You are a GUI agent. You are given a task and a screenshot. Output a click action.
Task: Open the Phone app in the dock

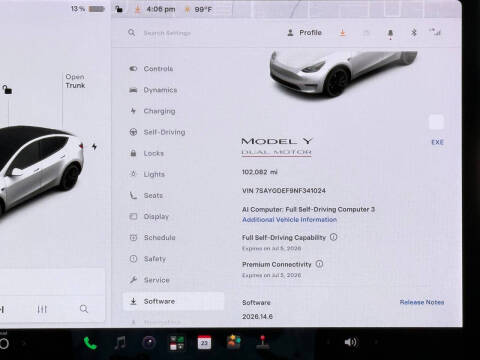[x=90, y=343]
